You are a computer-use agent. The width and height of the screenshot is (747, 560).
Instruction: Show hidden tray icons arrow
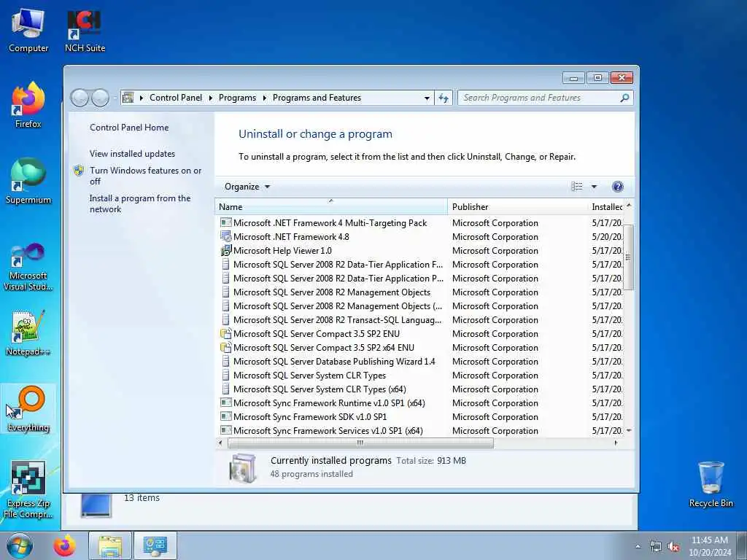coord(638,547)
